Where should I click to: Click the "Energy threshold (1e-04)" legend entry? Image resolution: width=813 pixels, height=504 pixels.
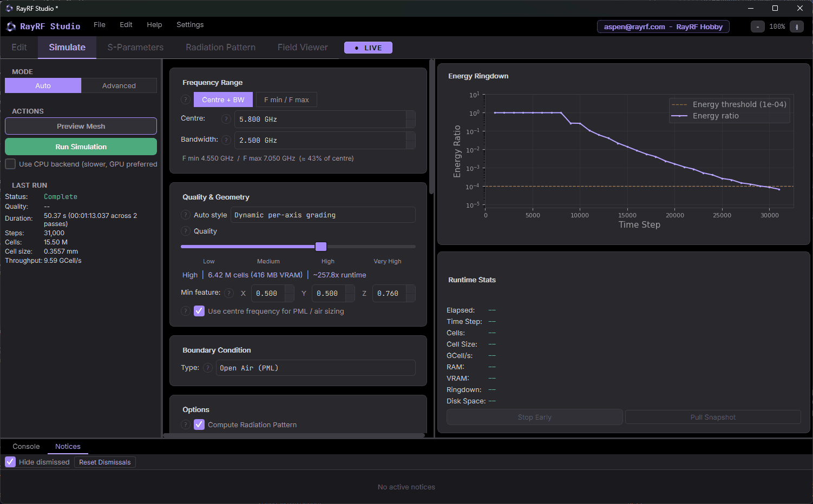click(x=729, y=104)
